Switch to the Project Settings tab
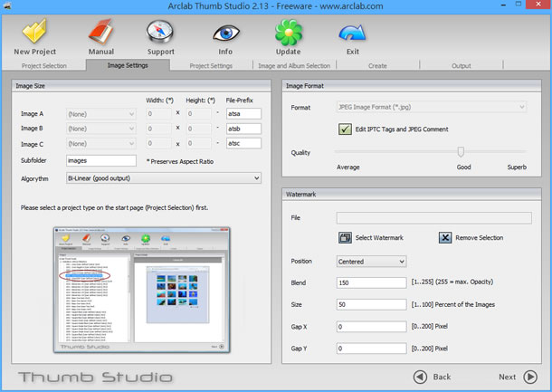552x392 pixels. pos(211,66)
